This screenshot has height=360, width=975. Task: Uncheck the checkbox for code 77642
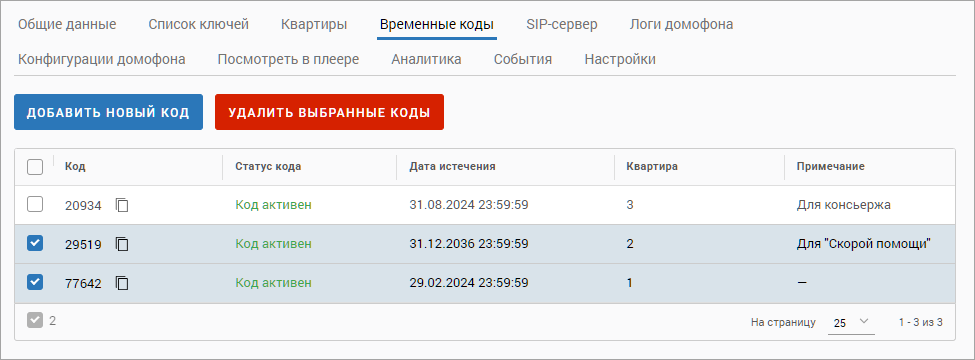point(35,282)
